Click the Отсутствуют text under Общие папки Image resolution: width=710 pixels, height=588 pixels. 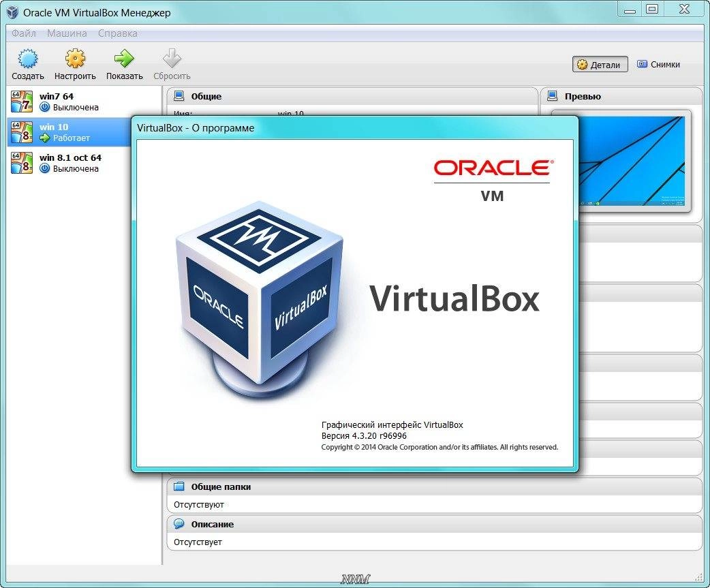[199, 505]
